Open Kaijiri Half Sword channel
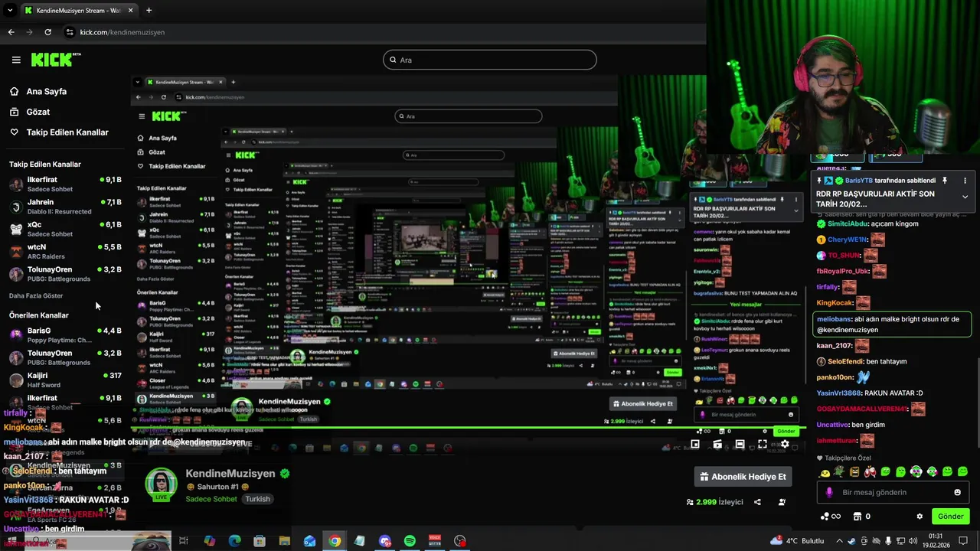This screenshot has width=980, height=551. pyautogui.click(x=65, y=380)
